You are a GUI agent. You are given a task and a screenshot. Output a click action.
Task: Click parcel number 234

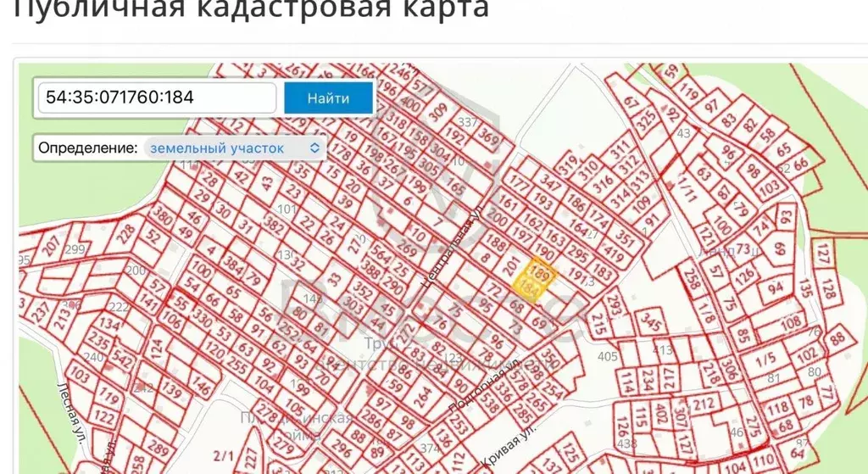[x=648, y=380]
